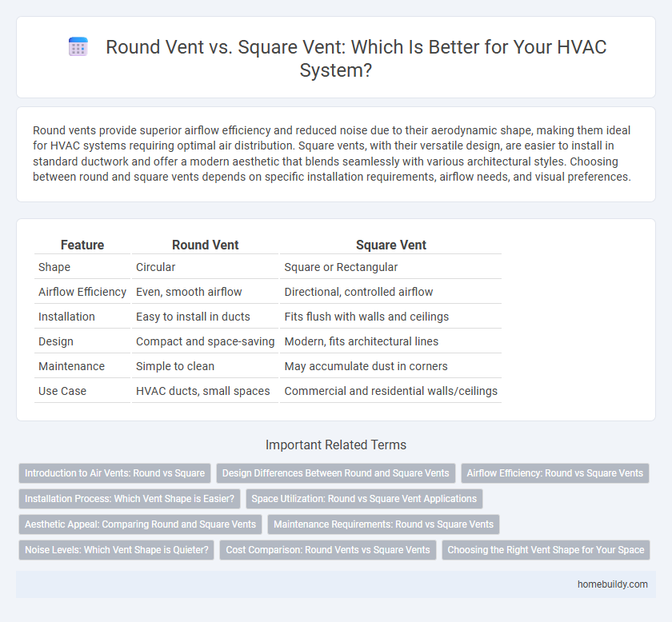
Task: Open 'Design Differences Between Round and Square Vents' link
Action: 335,473
